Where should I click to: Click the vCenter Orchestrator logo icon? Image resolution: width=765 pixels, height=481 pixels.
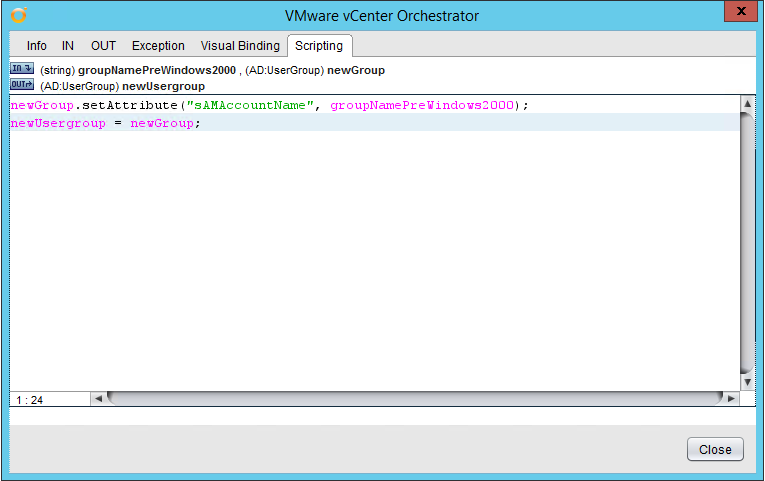(x=19, y=15)
